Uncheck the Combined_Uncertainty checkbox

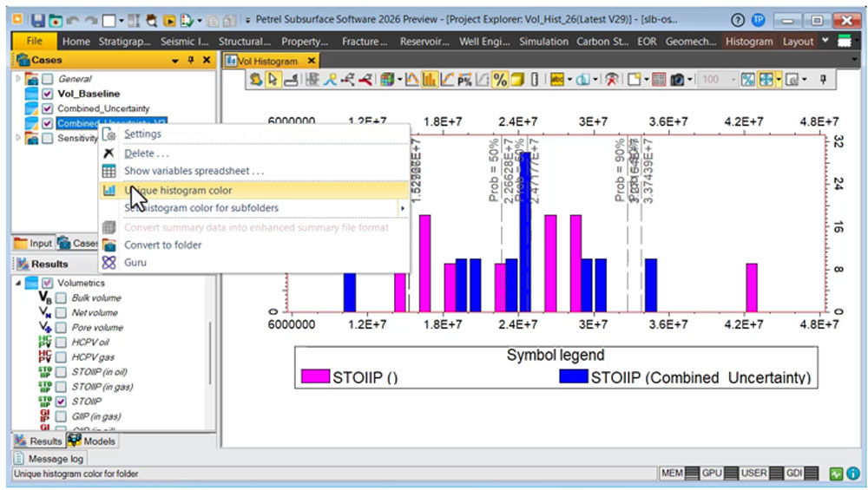pos(47,108)
